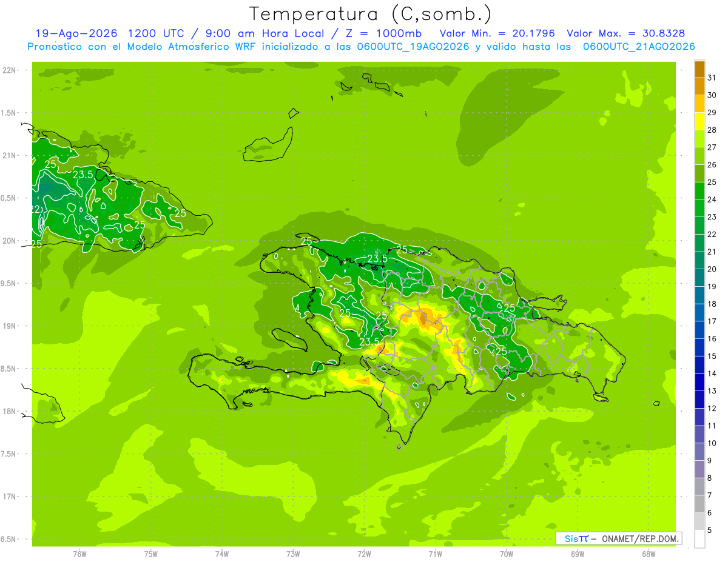Pick colorbar swatch between 30 and 31

699,86
